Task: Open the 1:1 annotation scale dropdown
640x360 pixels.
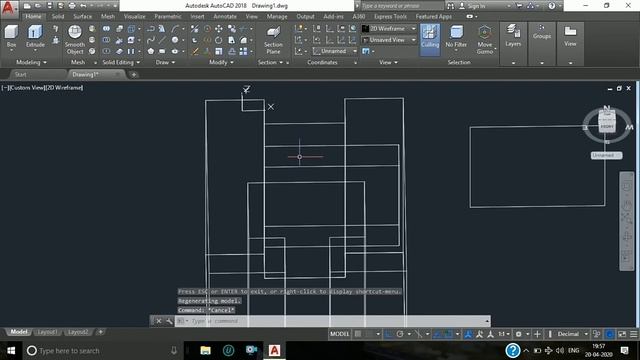Action: click(x=504, y=334)
